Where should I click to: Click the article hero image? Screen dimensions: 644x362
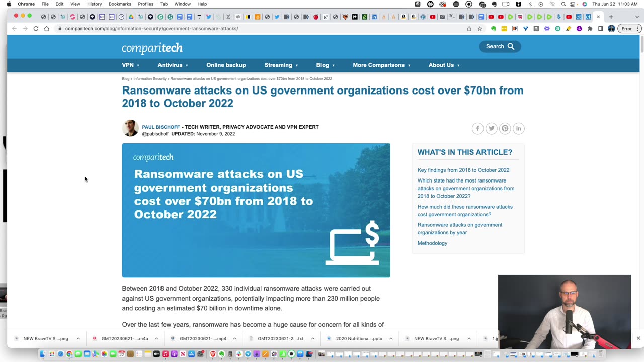256,210
